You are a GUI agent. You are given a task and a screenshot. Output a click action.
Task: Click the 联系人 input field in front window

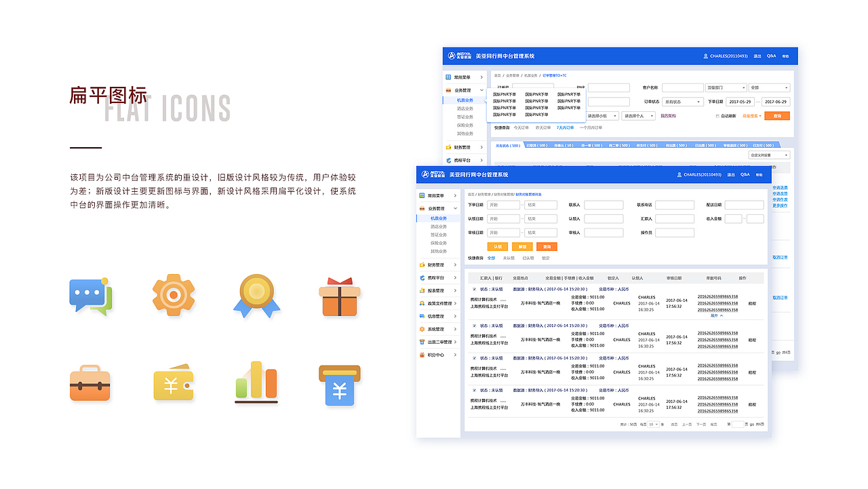pos(604,205)
